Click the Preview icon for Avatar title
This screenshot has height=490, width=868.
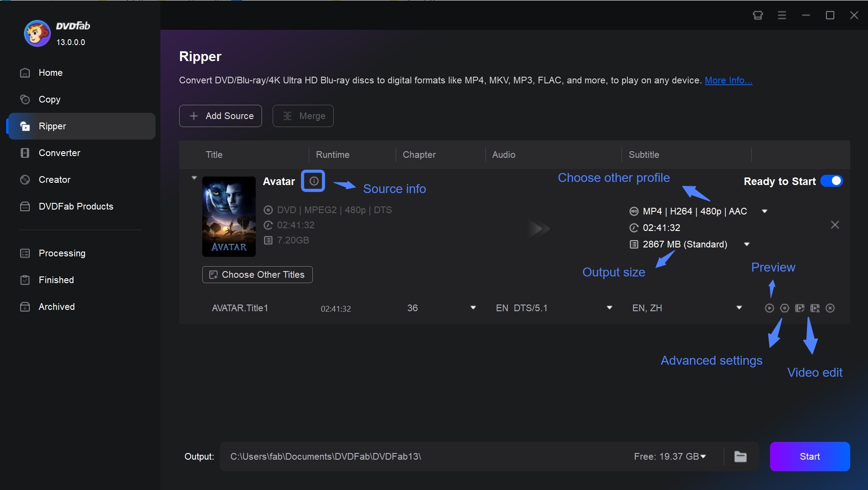point(769,308)
